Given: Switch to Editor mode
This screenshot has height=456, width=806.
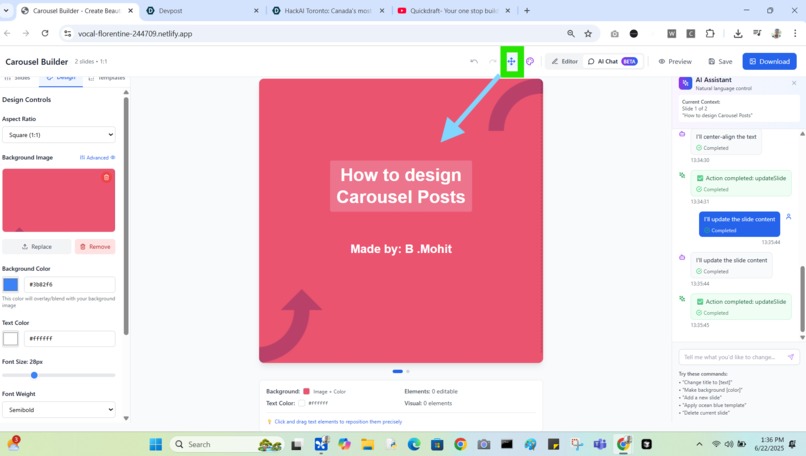Looking at the screenshot, I should point(564,61).
